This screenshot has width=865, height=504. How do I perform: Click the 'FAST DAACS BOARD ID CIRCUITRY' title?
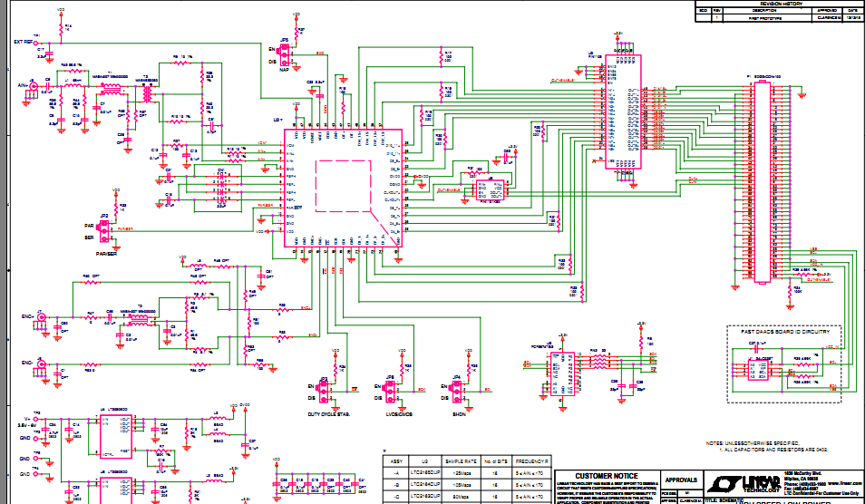[784, 332]
